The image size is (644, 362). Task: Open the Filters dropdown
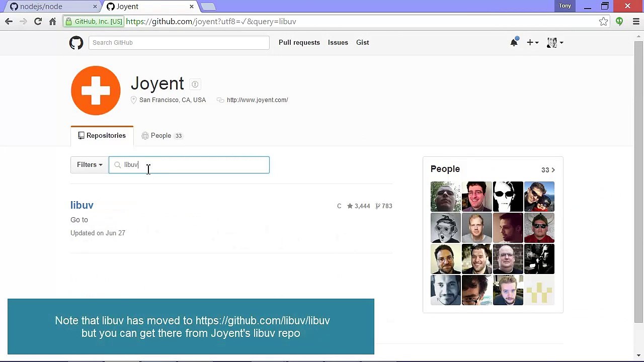point(90,165)
